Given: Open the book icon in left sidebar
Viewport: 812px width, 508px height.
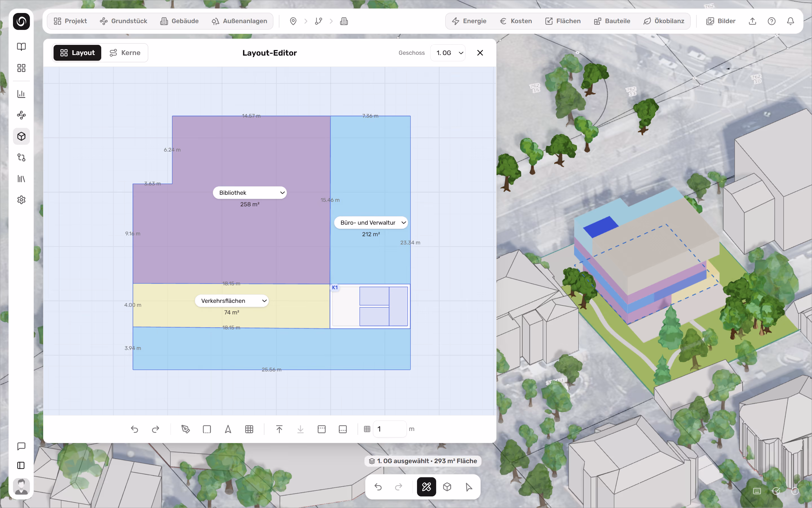Looking at the screenshot, I should click(21, 47).
